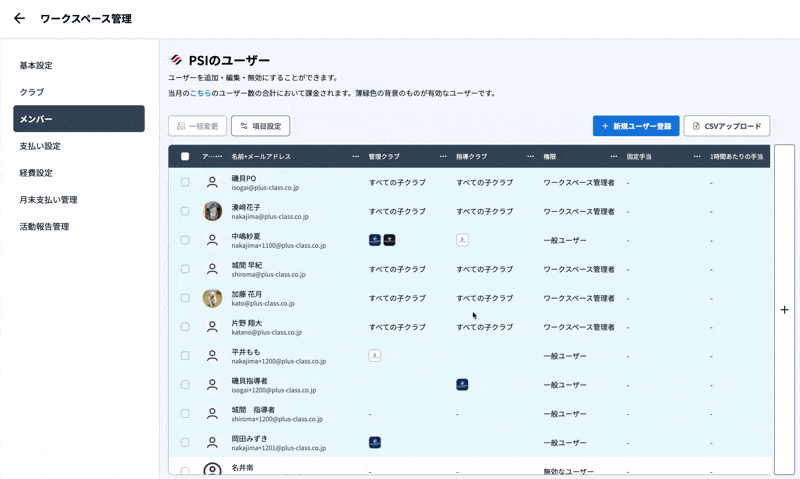This screenshot has width=800, height=479.
Task: Select the checkbox for 片野 翔大 row
Action: click(x=185, y=327)
